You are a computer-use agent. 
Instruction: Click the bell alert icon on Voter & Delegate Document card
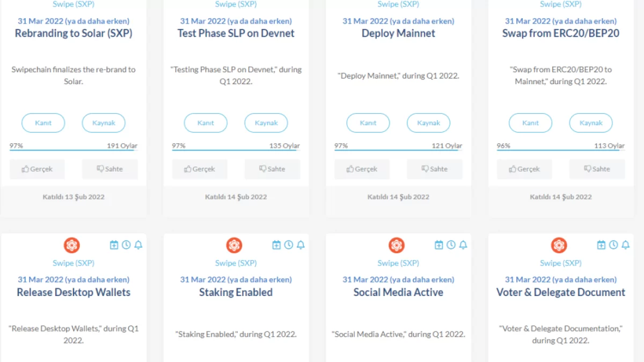pyautogui.click(x=625, y=245)
